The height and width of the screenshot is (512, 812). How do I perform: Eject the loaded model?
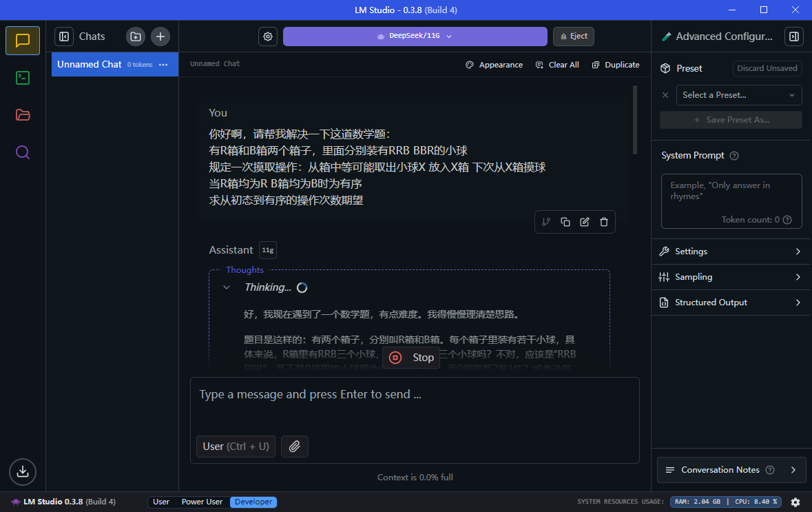[574, 37]
